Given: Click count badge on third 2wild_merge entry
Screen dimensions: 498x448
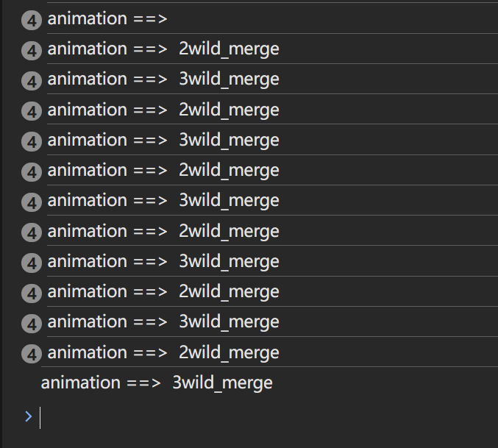Looking at the screenshot, I should pyautogui.click(x=32, y=172).
